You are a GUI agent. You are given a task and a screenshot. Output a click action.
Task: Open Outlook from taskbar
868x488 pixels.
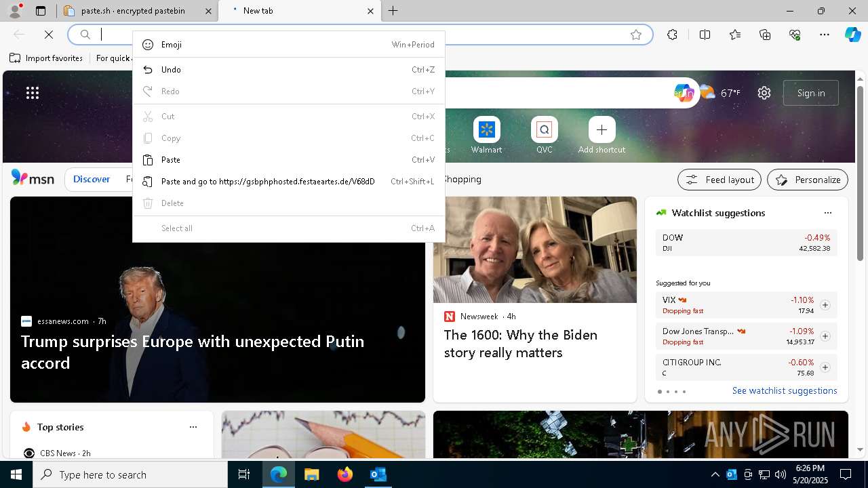pyautogui.click(x=378, y=474)
